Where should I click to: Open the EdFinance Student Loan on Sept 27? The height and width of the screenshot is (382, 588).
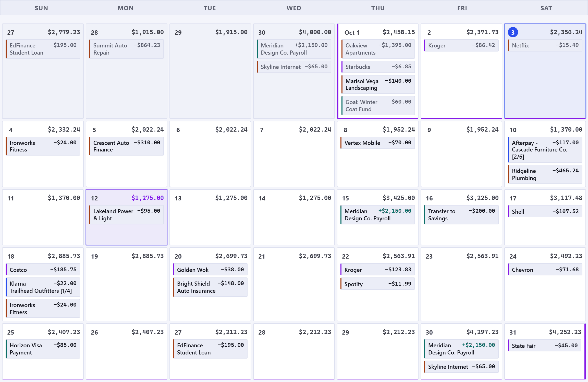pos(43,49)
